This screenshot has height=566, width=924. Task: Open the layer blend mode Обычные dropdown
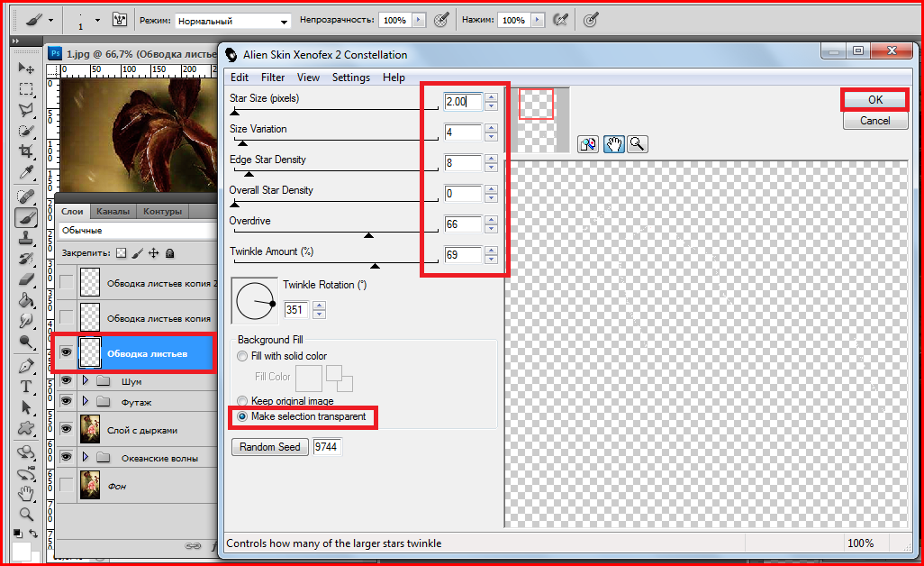[138, 231]
